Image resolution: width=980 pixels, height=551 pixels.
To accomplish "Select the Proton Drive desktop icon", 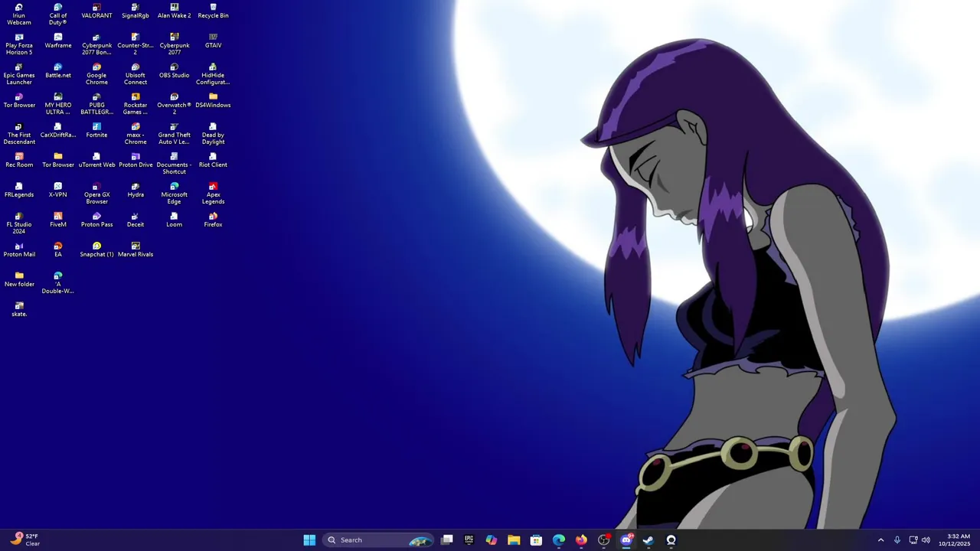I will click(x=136, y=160).
